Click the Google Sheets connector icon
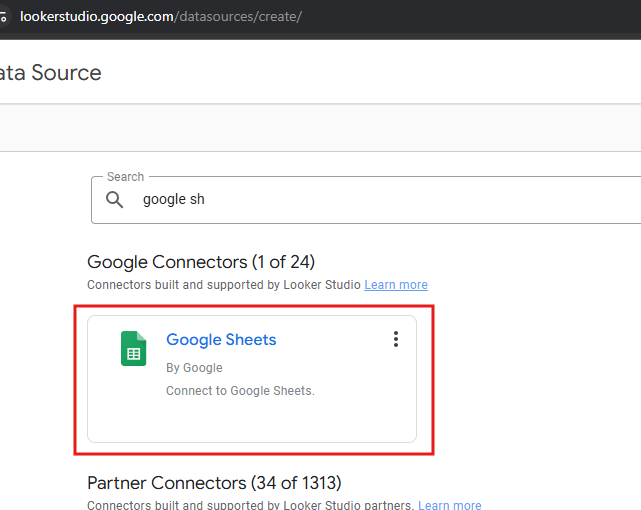Image resolution: width=641 pixels, height=510 pixels. [133, 348]
